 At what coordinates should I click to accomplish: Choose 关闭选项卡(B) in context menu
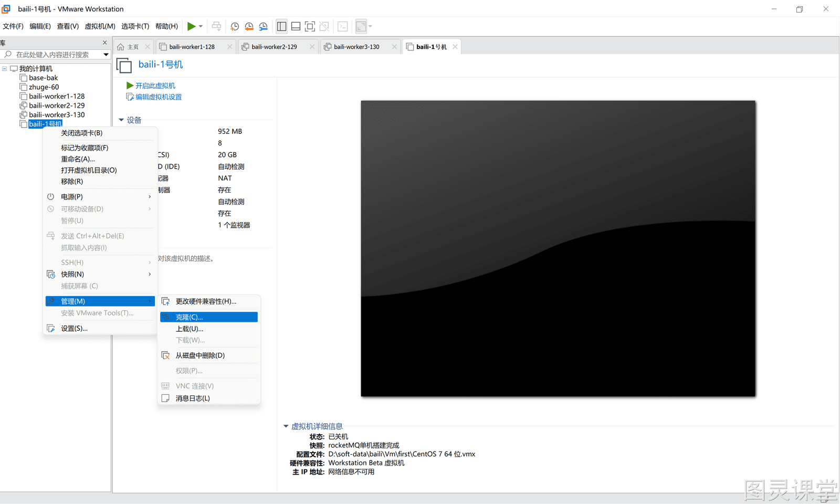coord(101,133)
